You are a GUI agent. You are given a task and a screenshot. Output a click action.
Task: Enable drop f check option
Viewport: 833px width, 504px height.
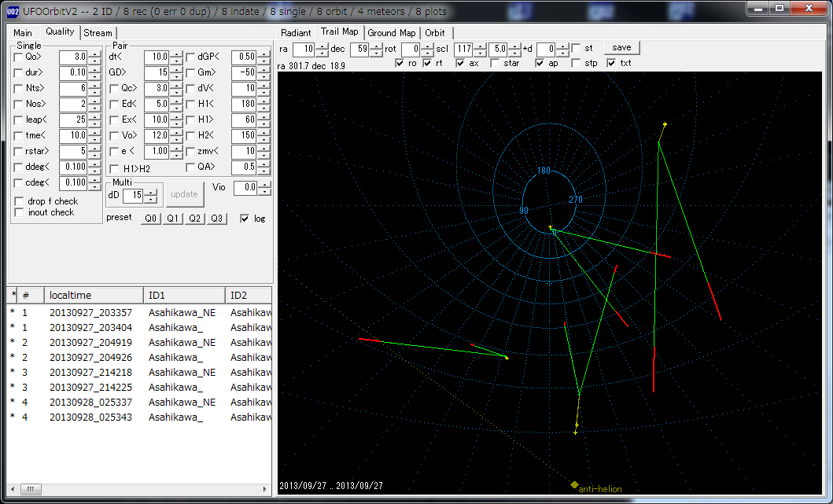19,201
